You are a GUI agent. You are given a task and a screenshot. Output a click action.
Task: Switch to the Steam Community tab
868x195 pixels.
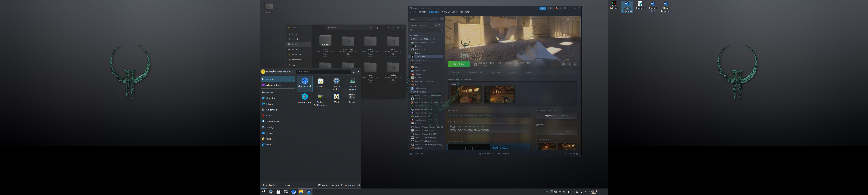click(449, 12)
